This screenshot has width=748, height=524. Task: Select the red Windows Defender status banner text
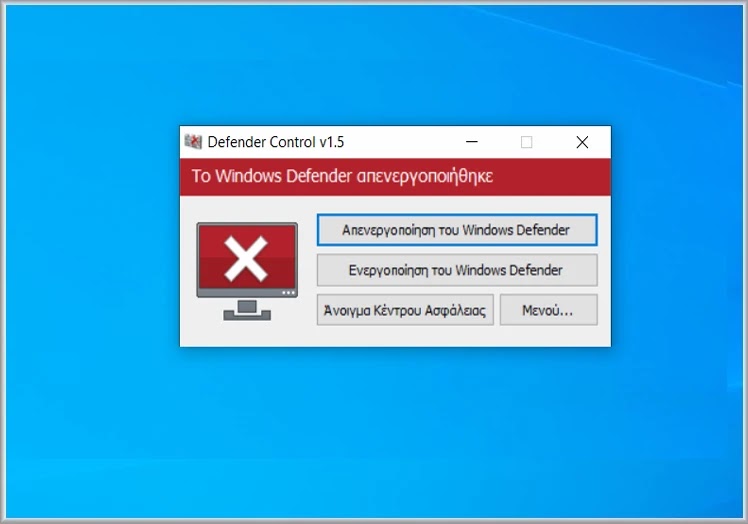(x=342, y=176)
